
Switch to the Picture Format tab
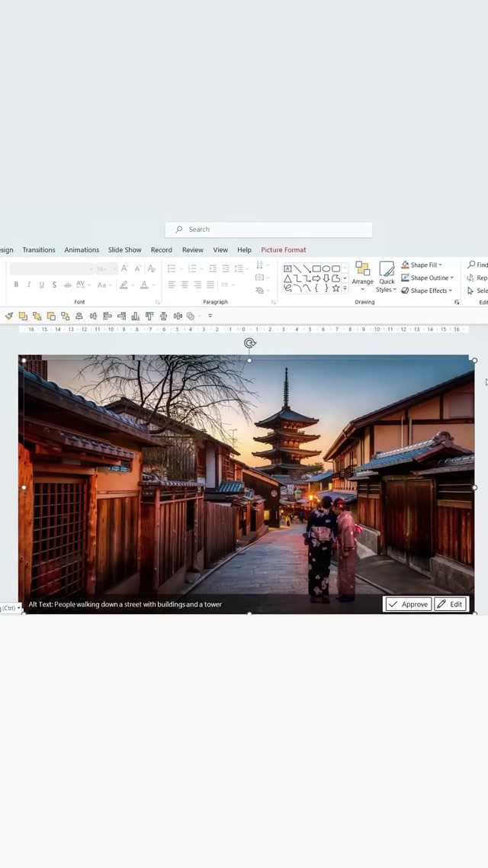click(x=283, y=249)
